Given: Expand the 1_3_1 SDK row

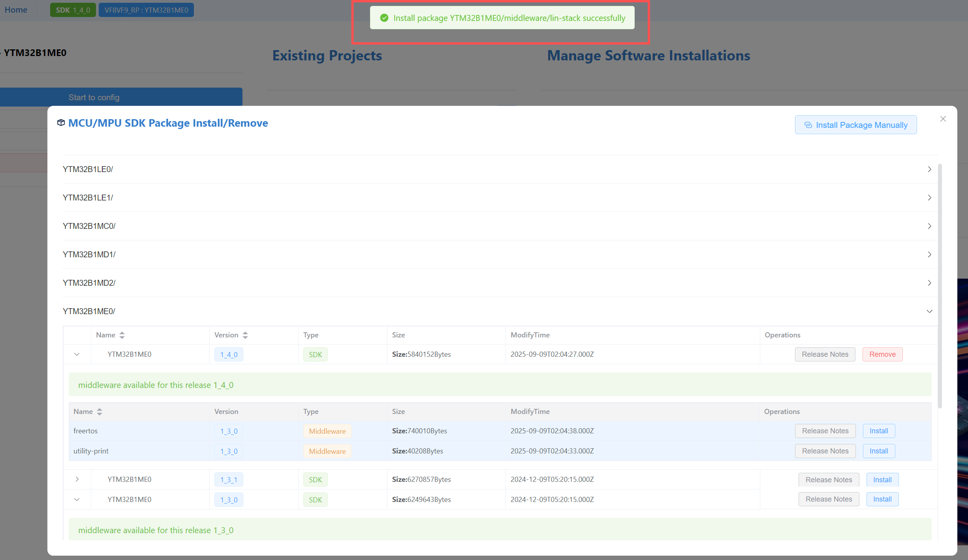Looking at the screenshot, I should click(77, 479).
